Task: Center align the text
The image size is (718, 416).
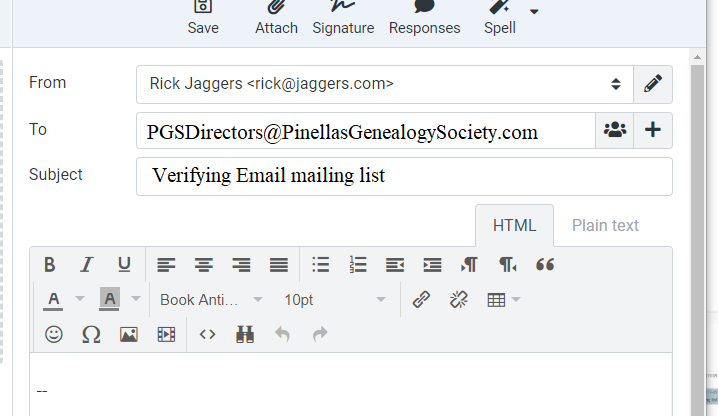Action: click(204, 265)
